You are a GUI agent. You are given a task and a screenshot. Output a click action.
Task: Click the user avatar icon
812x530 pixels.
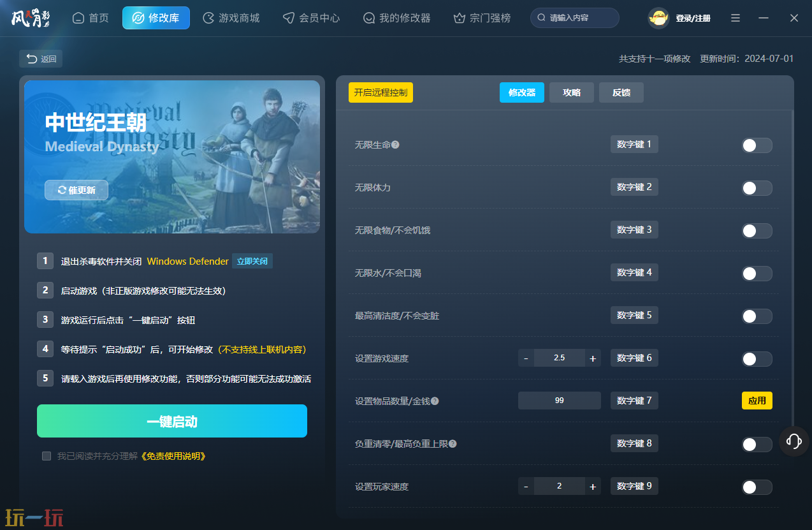click(658, 18)
